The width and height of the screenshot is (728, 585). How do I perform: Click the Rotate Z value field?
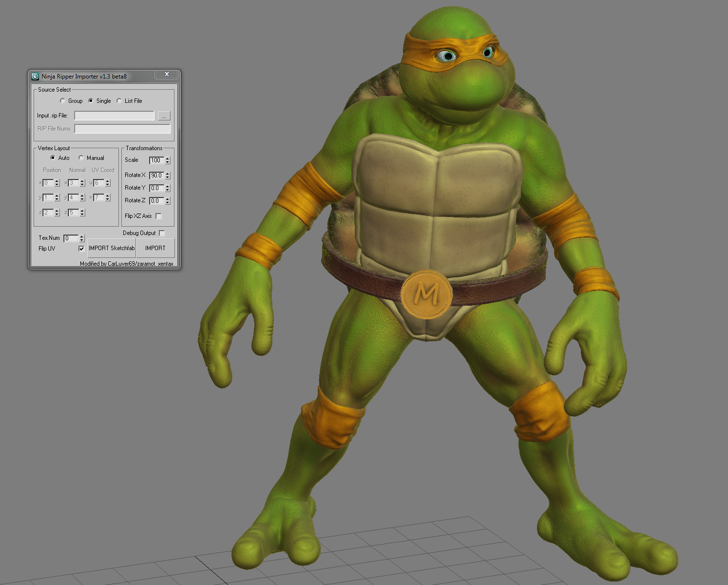click(156, 201)
